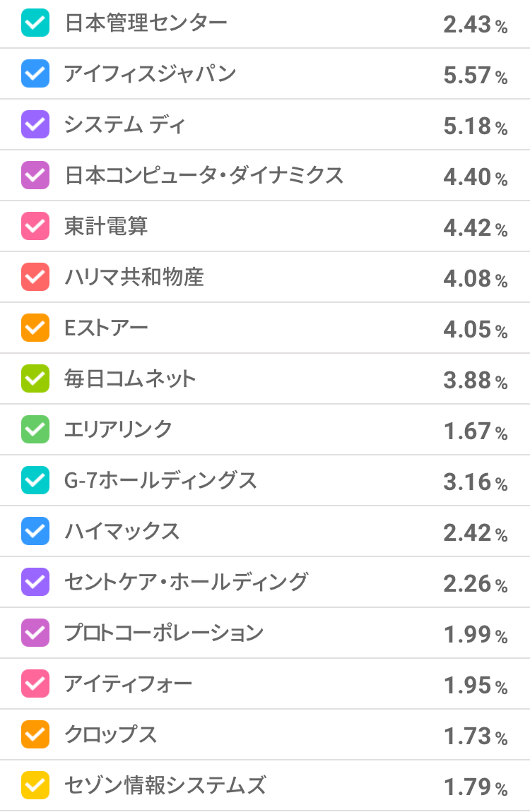Screen dimensions: 530x812
Task: Click the プロトコーポレーション stock name
Action: click(163, 633)
